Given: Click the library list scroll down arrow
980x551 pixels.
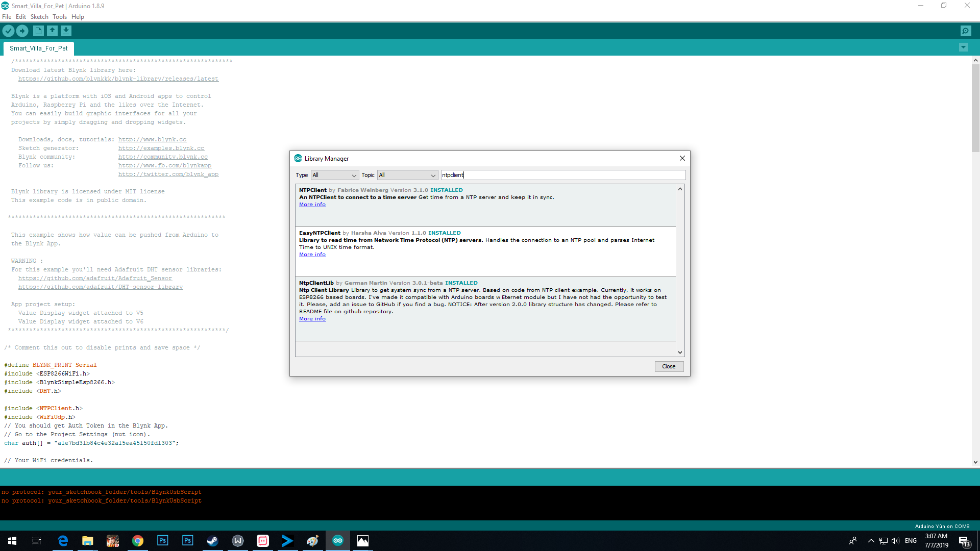Looking at the screenshot, I should click(680, 352).
